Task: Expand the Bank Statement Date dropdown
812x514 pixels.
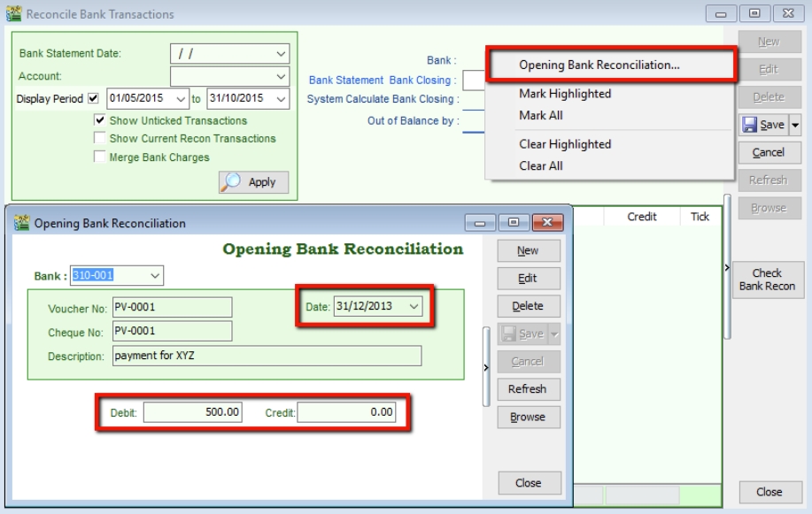Action: [281, 54]
